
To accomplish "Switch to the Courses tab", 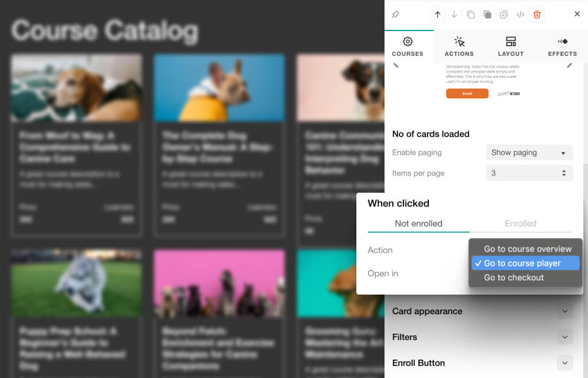I will click(408, 47).
